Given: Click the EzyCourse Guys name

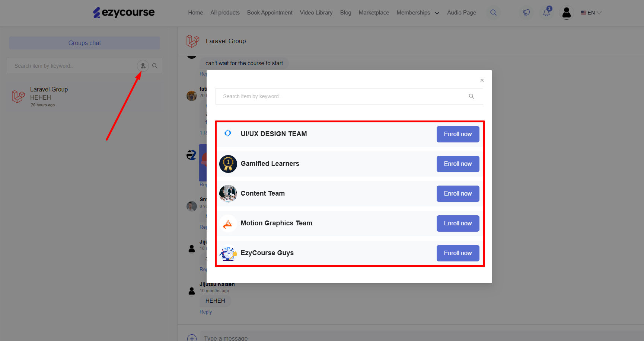Looking at the screenshot, I should click(267, 253).
